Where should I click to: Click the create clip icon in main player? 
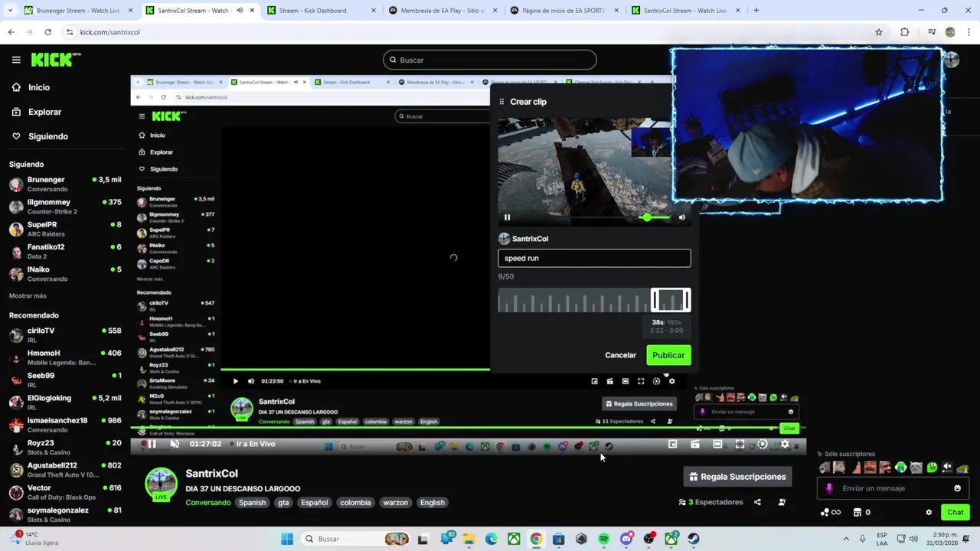694,444
